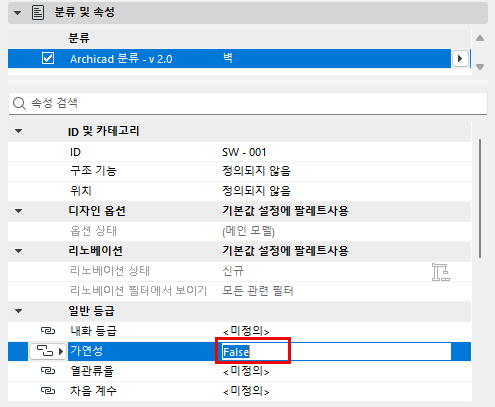This screenshot has height=407, width=495.
Task: Select the 가연성 property label
Action: [86, 351]
